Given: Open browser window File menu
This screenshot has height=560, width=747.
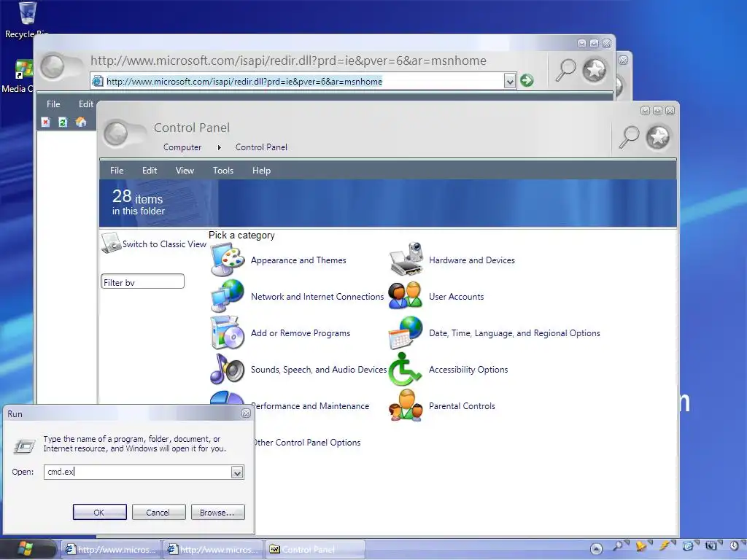Looking at the screenshot, I should pos(53,104).
